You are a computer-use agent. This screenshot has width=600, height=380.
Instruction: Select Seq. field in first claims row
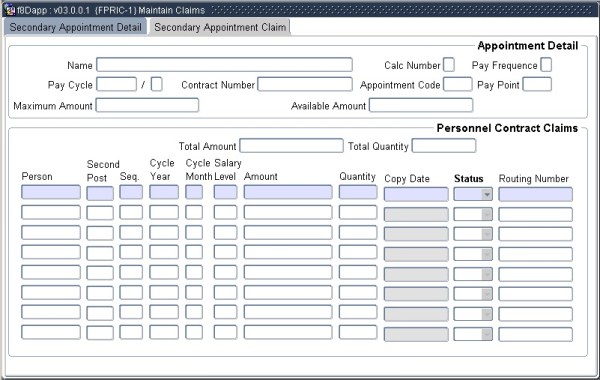tap(131, 192)
